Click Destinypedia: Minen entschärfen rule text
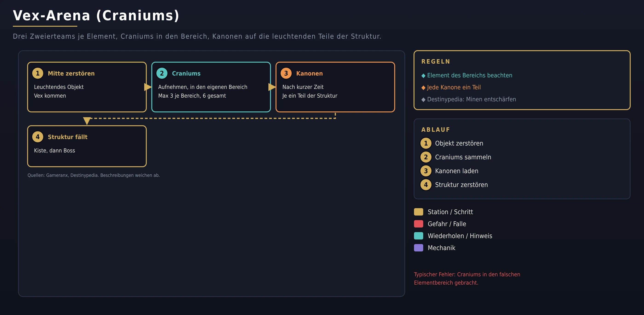Viewport: 644px width, 315px height. (x=471, y=99)
